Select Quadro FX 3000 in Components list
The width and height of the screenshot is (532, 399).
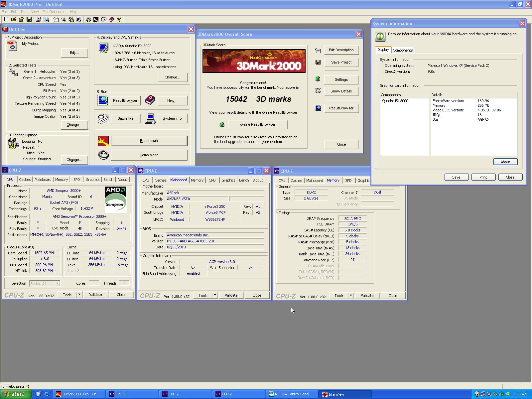tap(395, 101)
